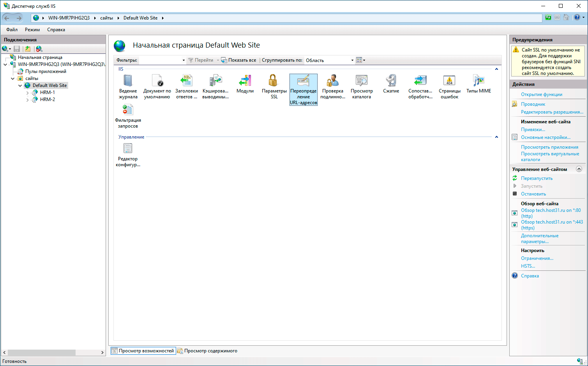Open the help icon in the address bar

pyautogui.click(x=577, y=18)
